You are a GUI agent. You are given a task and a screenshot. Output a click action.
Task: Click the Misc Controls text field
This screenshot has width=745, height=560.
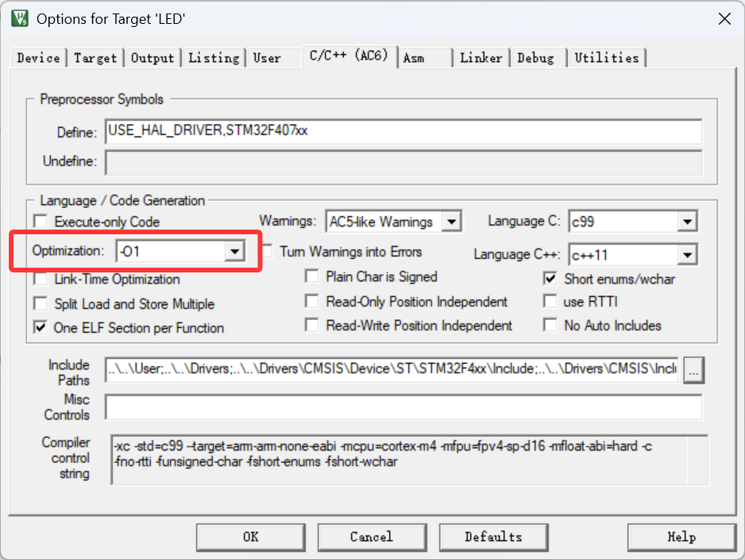(403, 407)
